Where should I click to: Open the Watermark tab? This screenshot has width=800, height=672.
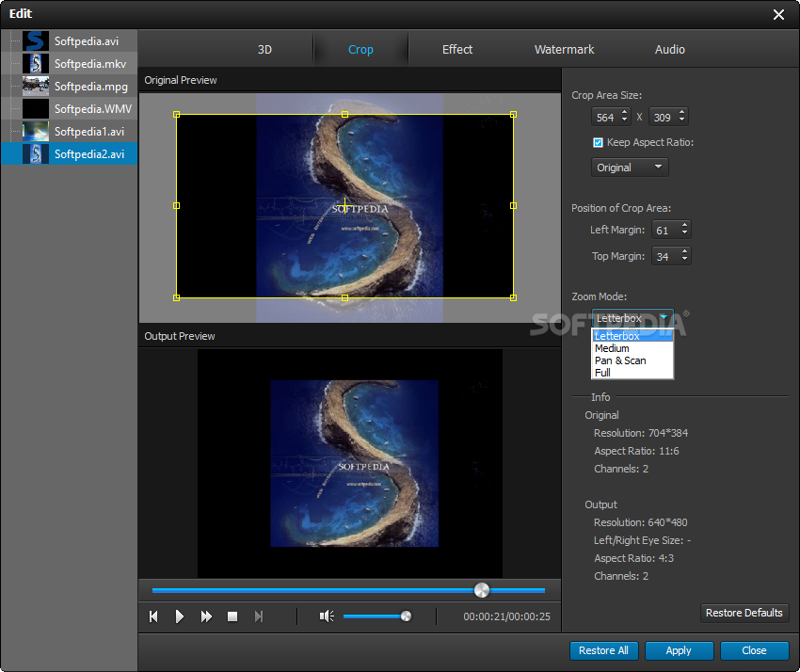[564, 49]
